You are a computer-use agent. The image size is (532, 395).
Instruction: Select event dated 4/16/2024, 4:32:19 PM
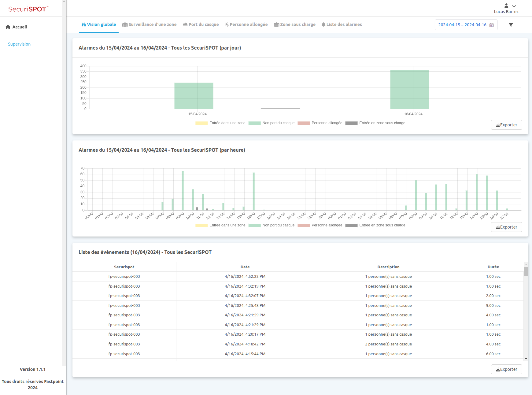point(298,286)
